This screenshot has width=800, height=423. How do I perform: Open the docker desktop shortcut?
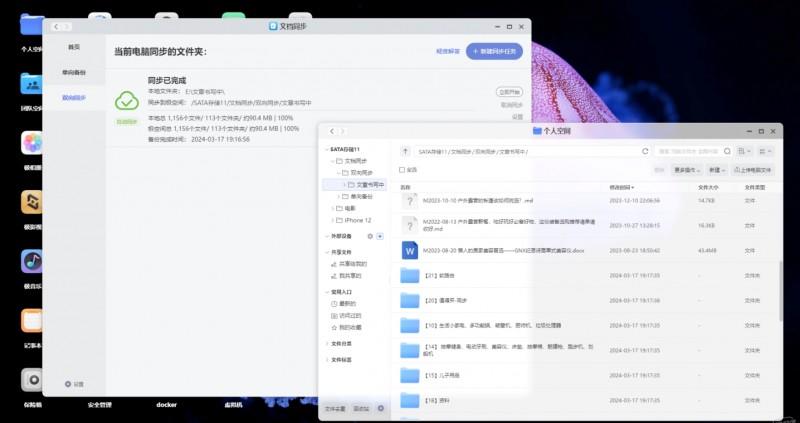(x=166, y=405)
